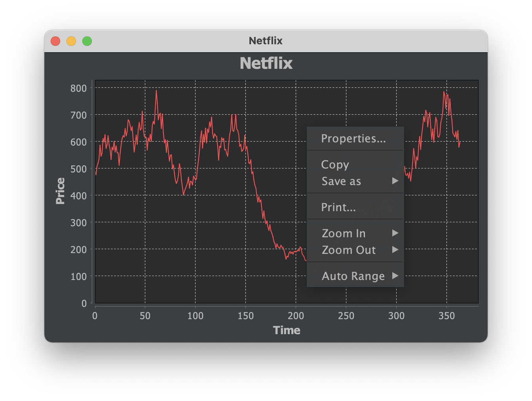
Task: Click the Price axis label
Action: (x=60, y=191)
